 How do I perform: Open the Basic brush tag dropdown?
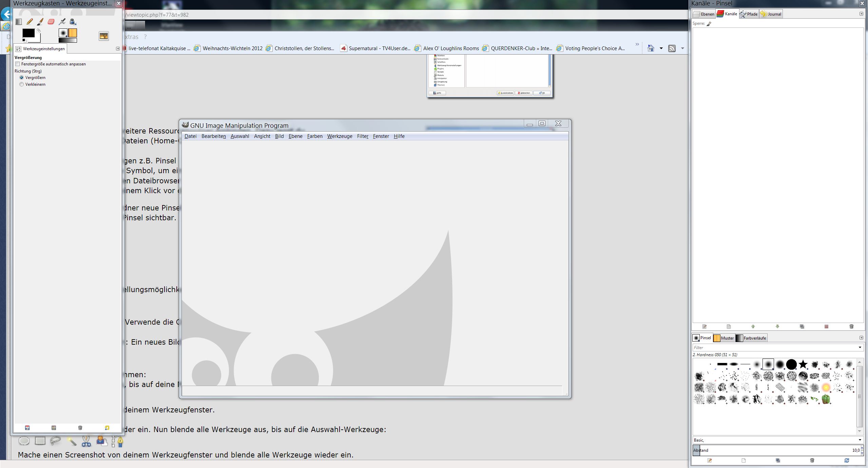click(860, 440)
